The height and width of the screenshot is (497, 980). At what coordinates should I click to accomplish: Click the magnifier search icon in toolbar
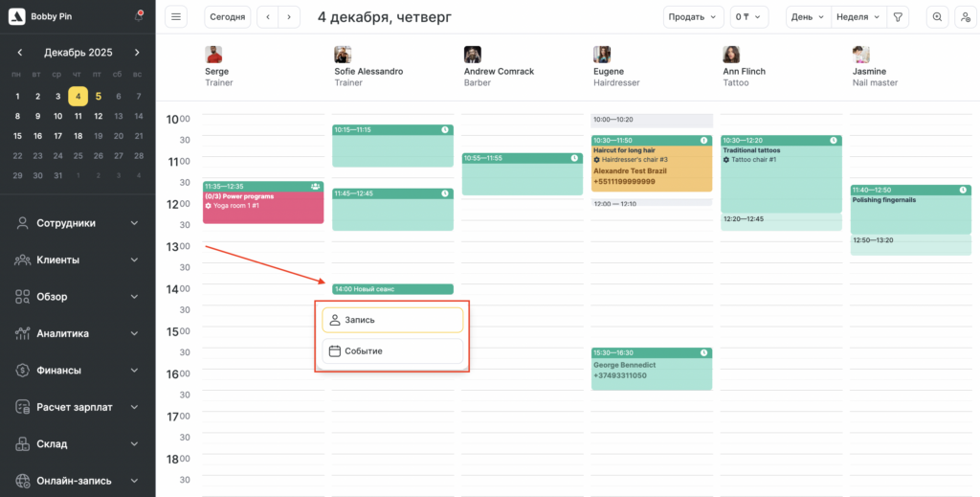[937, 17]
